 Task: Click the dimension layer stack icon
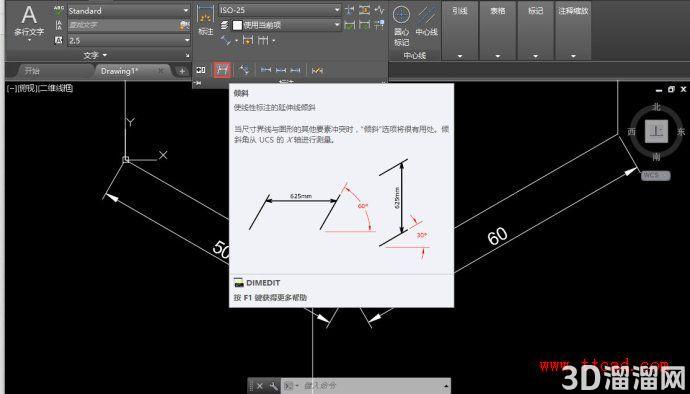(224, 26)
